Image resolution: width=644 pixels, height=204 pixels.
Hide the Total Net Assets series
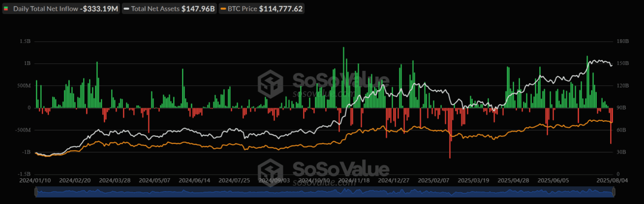click(169, 9)
